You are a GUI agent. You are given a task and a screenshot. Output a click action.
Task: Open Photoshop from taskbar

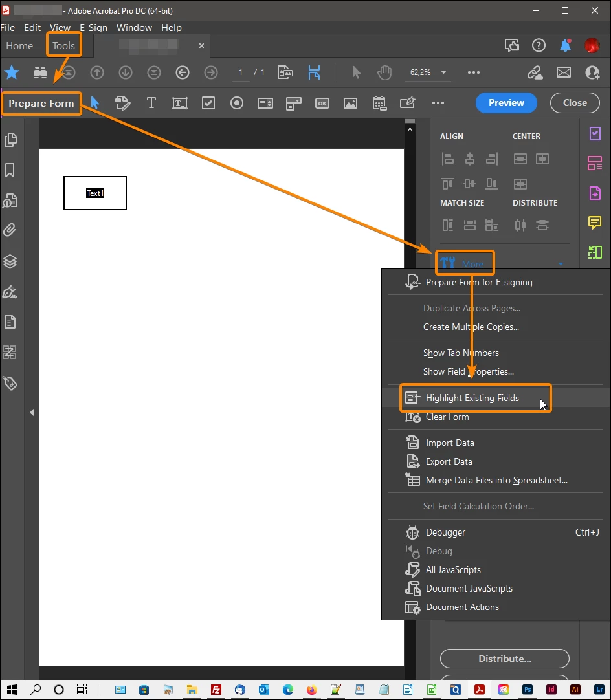tap(528, 690)
